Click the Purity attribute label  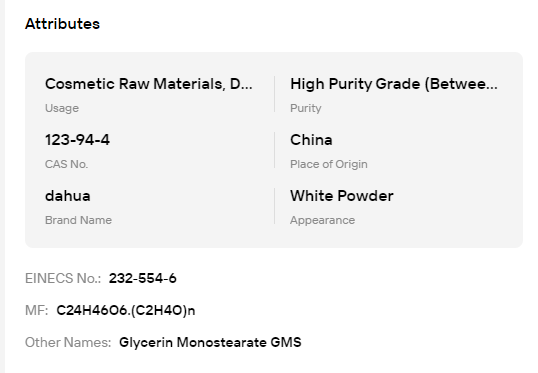(306, 108)
